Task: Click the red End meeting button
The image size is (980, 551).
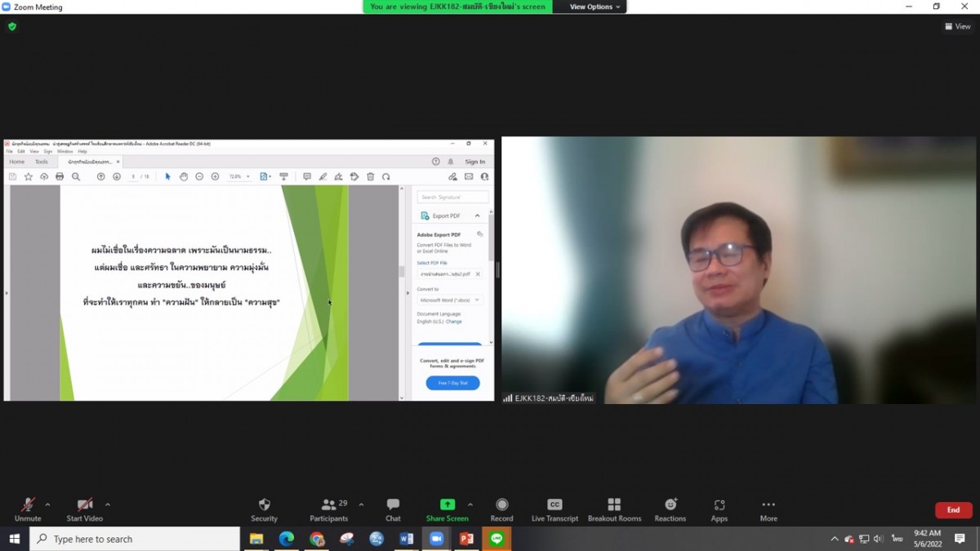Action: [x=953, y=510]
